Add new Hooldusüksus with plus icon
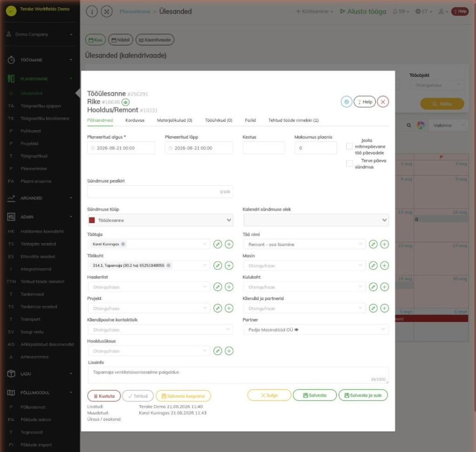Viewport: 476px width, 452px height. click(x=229, y=351)
